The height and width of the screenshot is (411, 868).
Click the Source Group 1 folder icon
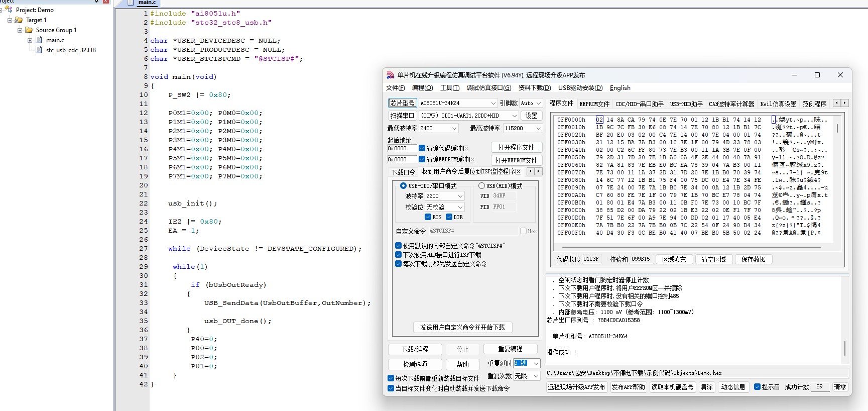29,30
